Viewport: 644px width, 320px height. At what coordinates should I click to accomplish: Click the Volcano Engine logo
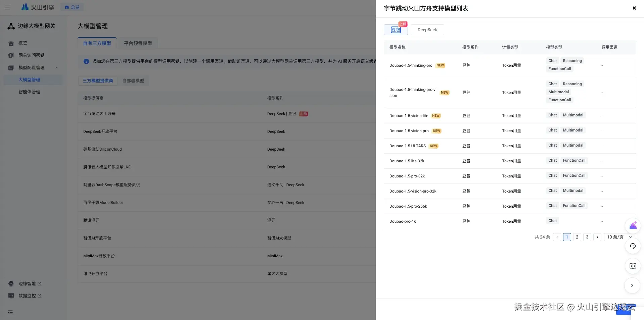[38, 7]
